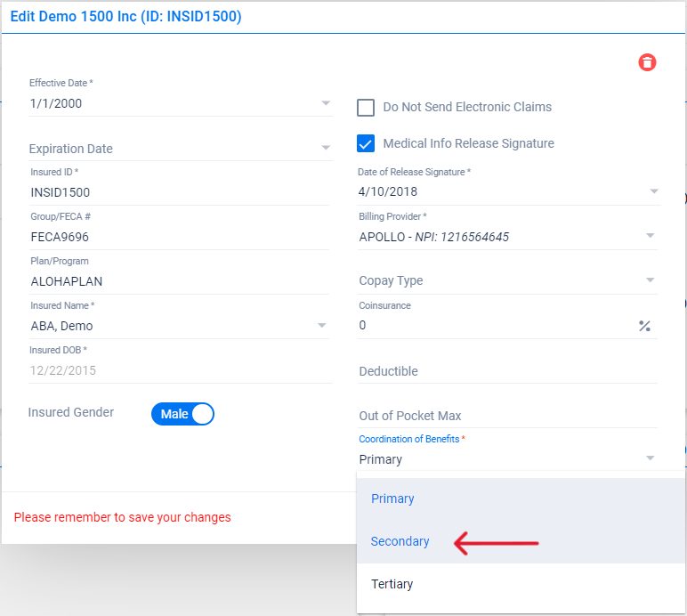The height and width of the screenshot is (616, 687).
Task: Collapse the Coordination of Benefits dropdown arrow
Action: click(x=651, y=458)
